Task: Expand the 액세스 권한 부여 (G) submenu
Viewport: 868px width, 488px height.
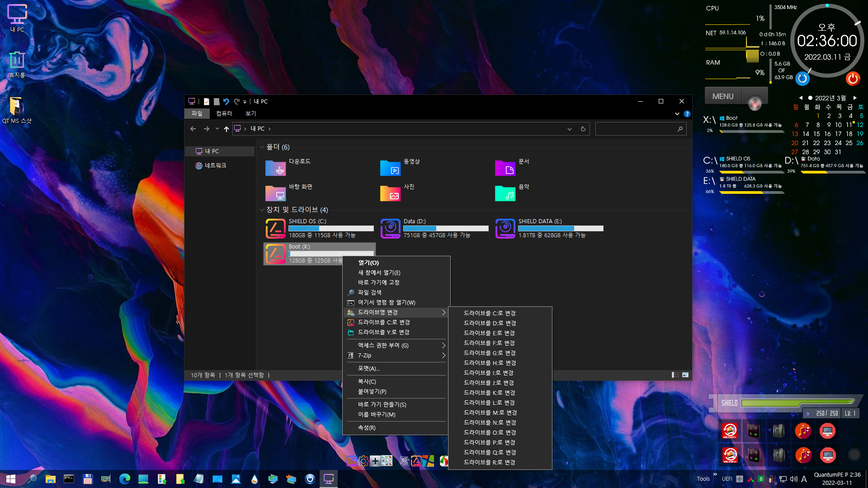Action: (443, 346)
